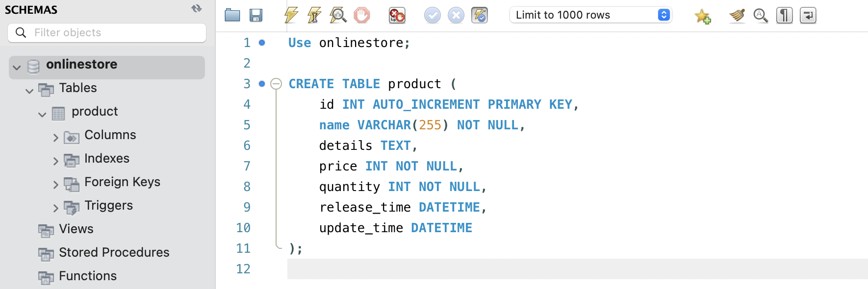Image resolution: width=868 pixels, height=289 pixels.
Task: Expand the Triggers node
Action: pos(55,209)
